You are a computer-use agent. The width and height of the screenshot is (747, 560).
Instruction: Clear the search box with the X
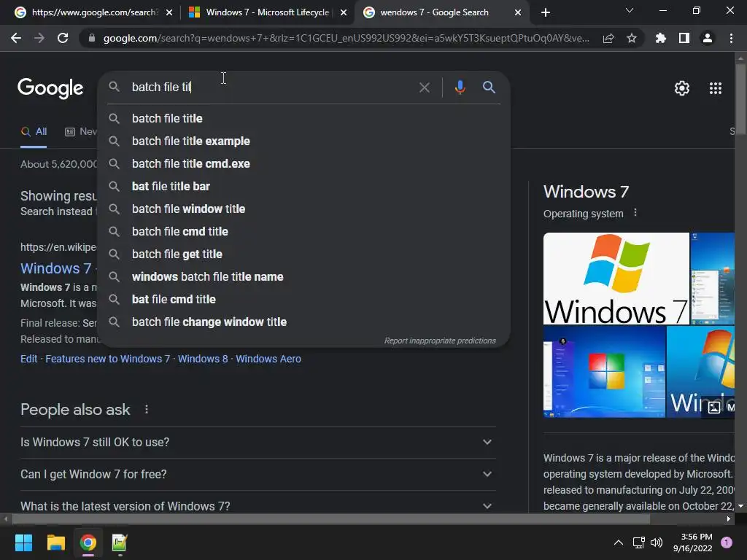pyautogui.click(x=425, y=87)
